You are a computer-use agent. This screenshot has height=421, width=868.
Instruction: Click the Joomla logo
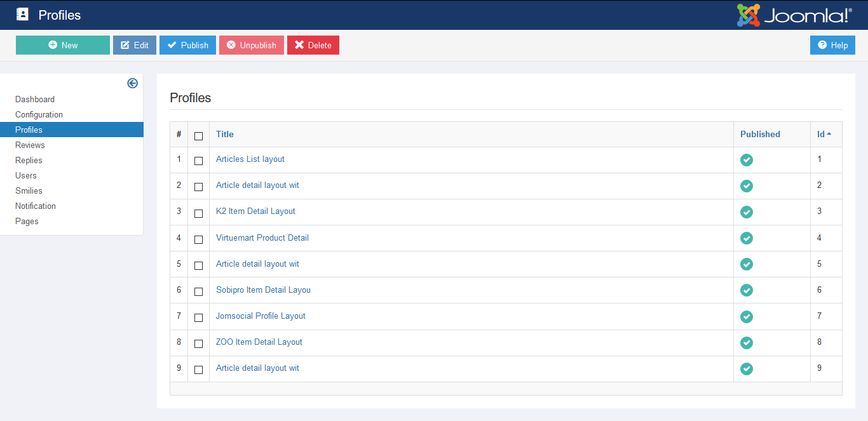point(794,15)
